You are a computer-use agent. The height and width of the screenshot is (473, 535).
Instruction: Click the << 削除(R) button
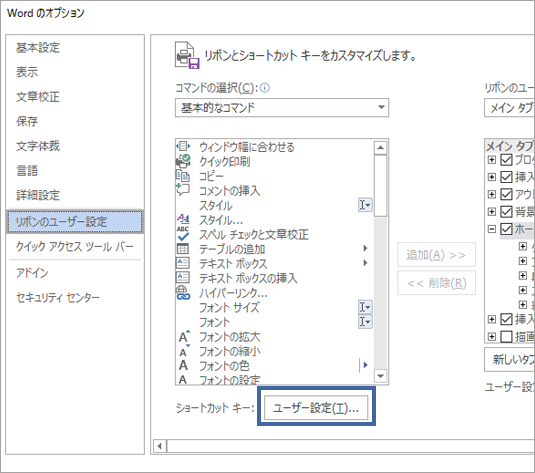pos(436,283)
